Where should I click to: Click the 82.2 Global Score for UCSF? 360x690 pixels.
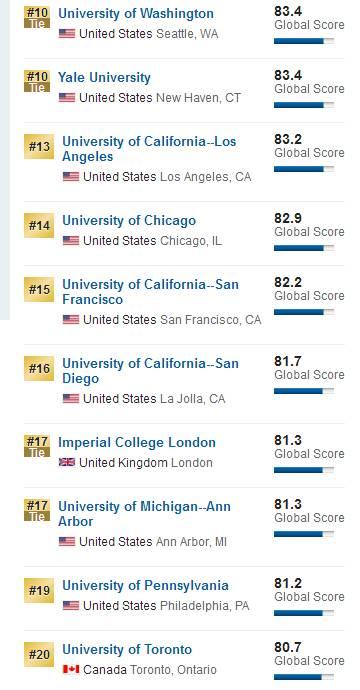(309, 289)
